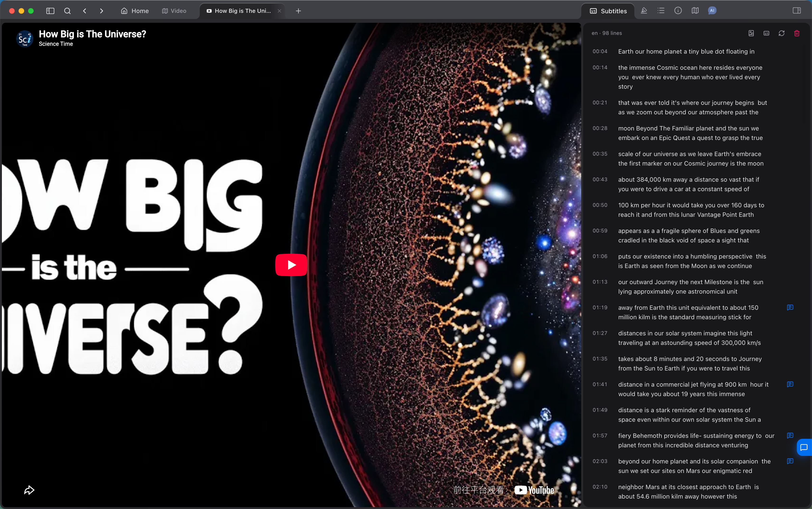Click the share arrow on the video
The image size is (812, 509).
point(29,490)
